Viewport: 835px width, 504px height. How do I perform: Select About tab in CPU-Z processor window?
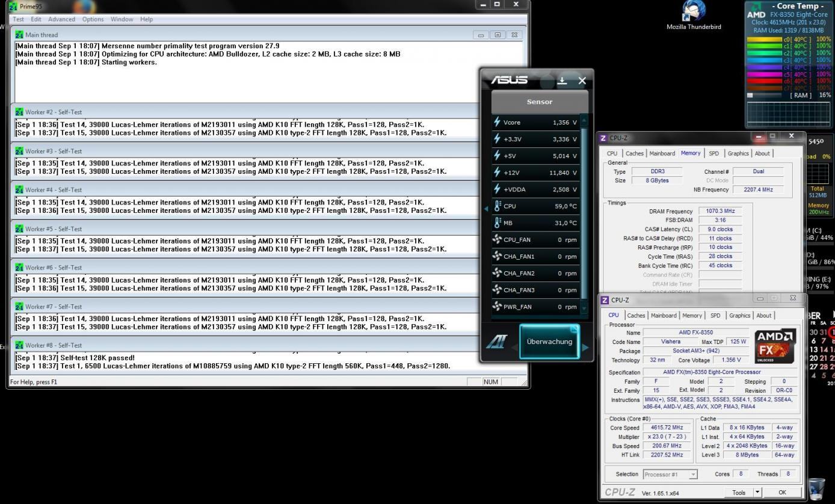tap(764, 316)
